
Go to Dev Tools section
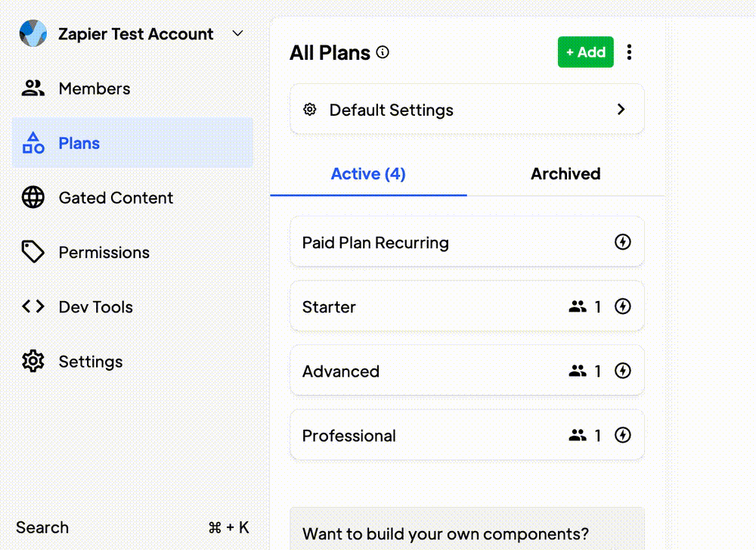pos(95,307)
